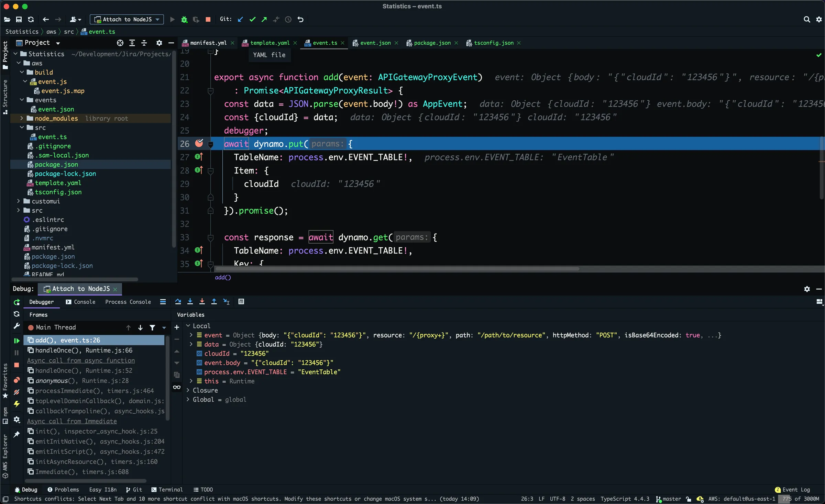Collapse the build folder

pos(22,72)
